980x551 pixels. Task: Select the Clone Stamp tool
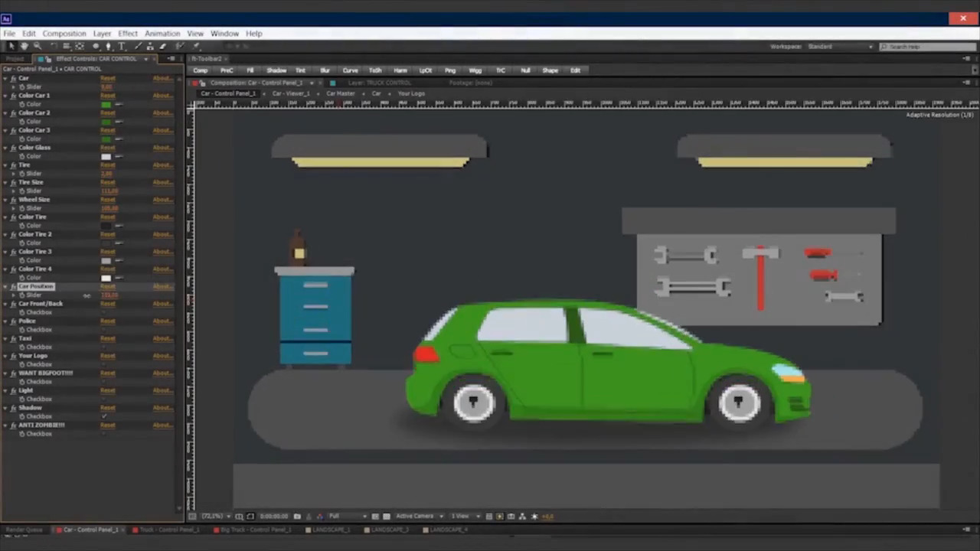click(150, 46)
